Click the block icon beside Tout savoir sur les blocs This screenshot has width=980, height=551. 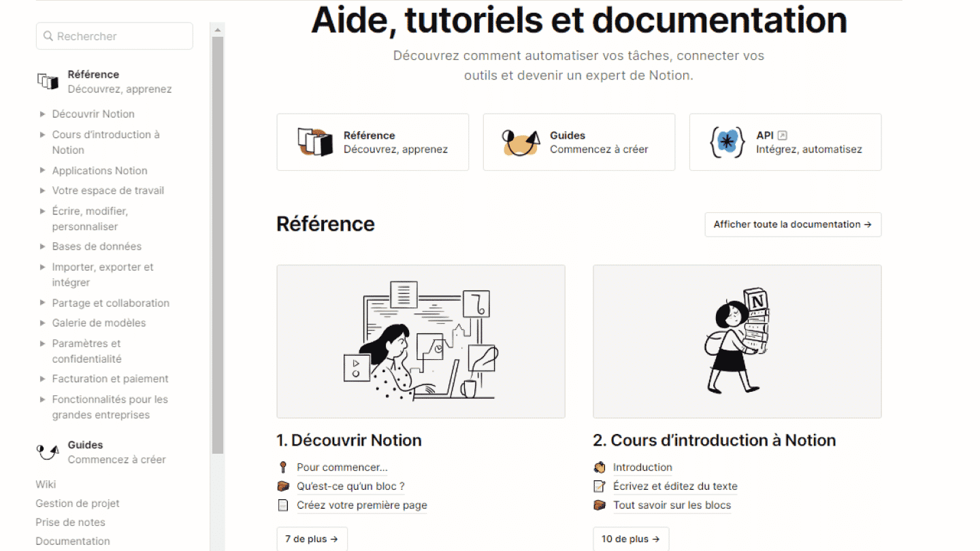[x=600, y=505]
